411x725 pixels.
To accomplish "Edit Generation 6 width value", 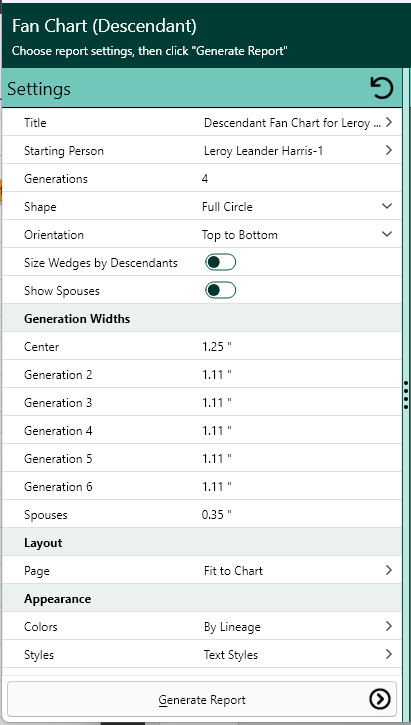I will pyautogui.click(x=217, y=486).
